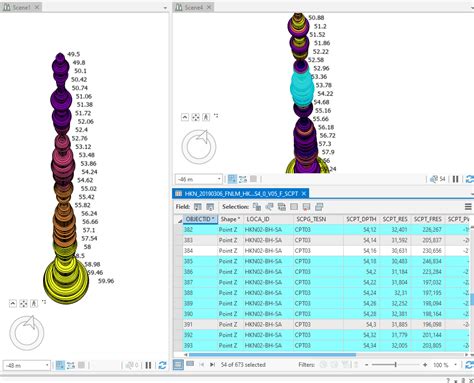This screenshot has height=383, width=474.
Task: Click the Delete Selection icon in table toolbar
Action: (306, 207)
